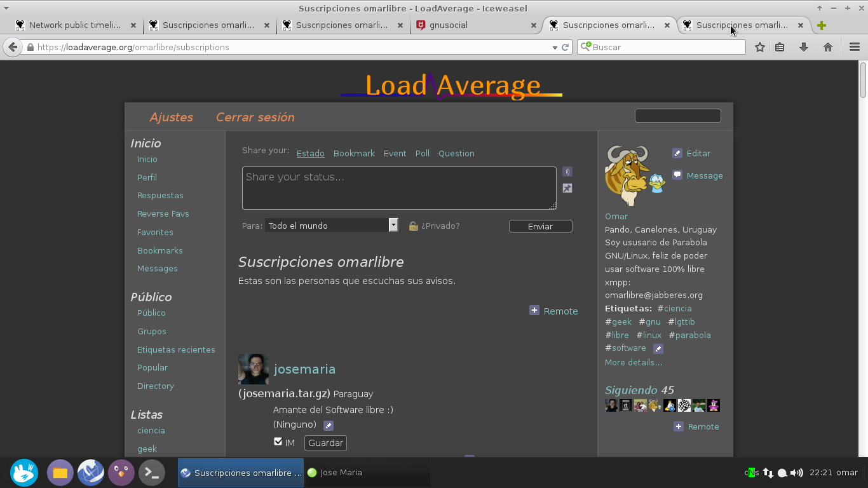868x488 pixels.
Task: Select the Event share tab
Action: [395, 153]
